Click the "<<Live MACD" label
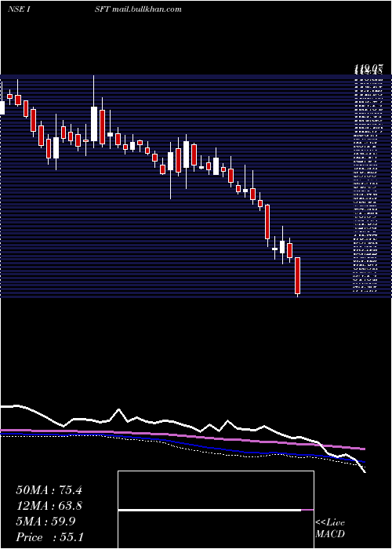The width and height of the screenshot is (392, 549). click(x=330, y=529)
